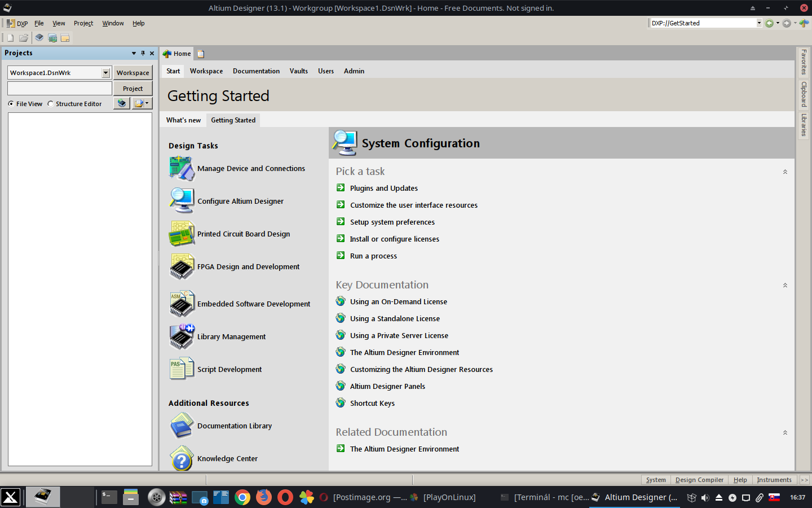The width and height of the screenshot is (812, 508).
Task: Click the Configure Altium Designer monitor icon
Action: click(x=182, y=201)
